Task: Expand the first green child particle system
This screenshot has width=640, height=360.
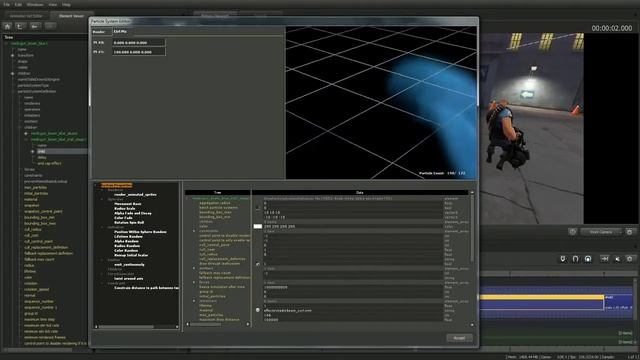Action: click(x=26, y=133)
